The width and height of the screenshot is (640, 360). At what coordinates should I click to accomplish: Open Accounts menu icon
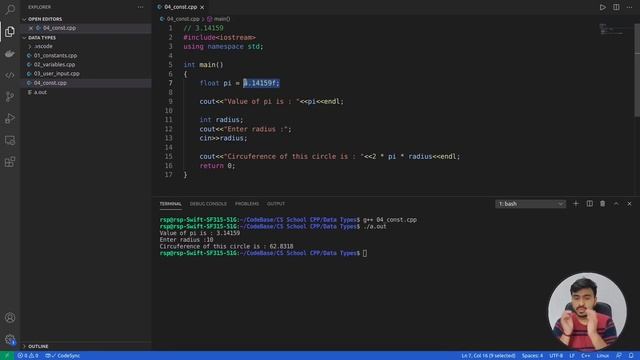tap(10, 318)
